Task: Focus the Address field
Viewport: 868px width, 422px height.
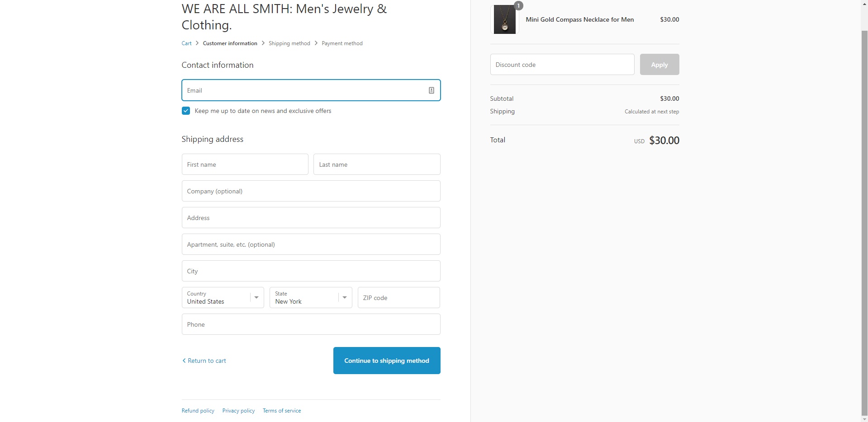Action: point(311,218)
